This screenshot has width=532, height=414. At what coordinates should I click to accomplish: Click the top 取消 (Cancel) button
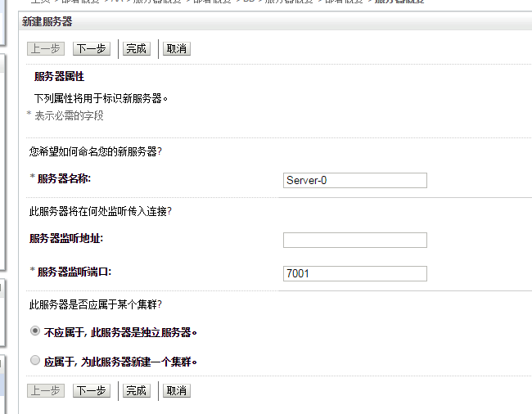tap(177, 49)
